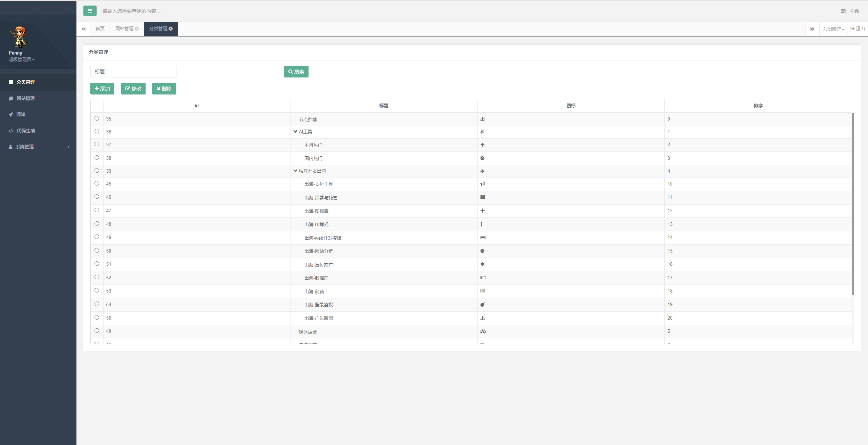868x445 pixels.
Task: Click the Penny user avatar image
Action: click(x=19, y=36)
